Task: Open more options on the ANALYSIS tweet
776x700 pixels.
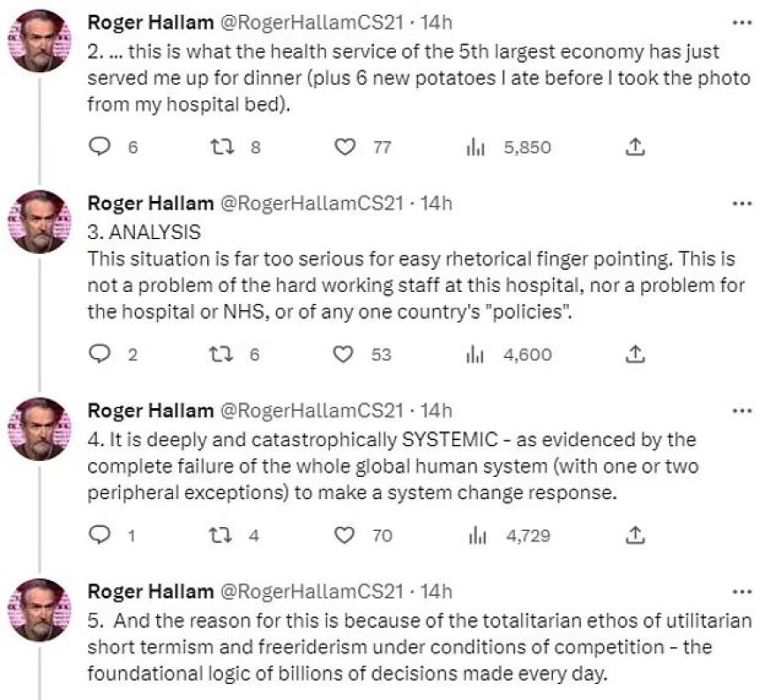Action: pyautogui.click(x=743, y=203)
